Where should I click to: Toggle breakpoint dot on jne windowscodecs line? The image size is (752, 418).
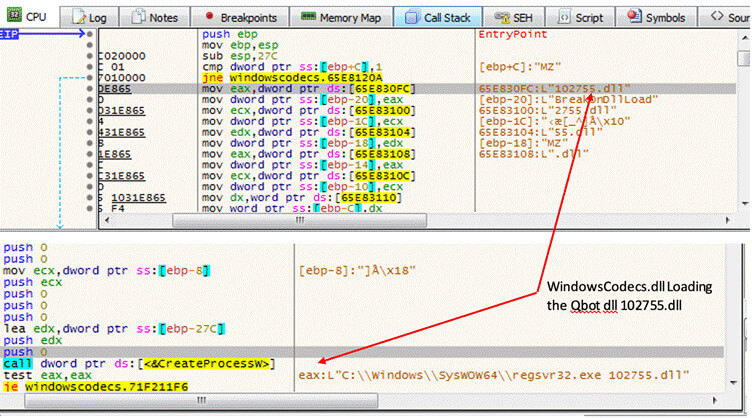(x=89, y=78)
